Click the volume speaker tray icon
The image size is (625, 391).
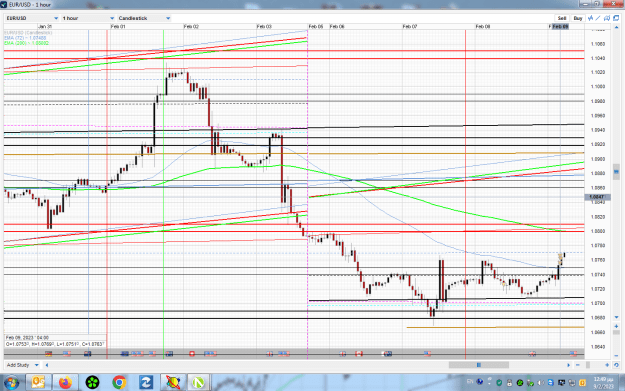[540, 383]
